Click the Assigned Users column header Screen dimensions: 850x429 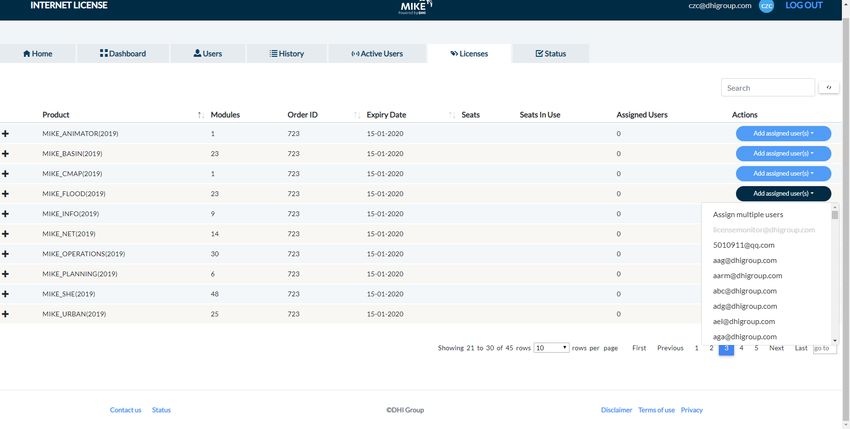(642, 115)
